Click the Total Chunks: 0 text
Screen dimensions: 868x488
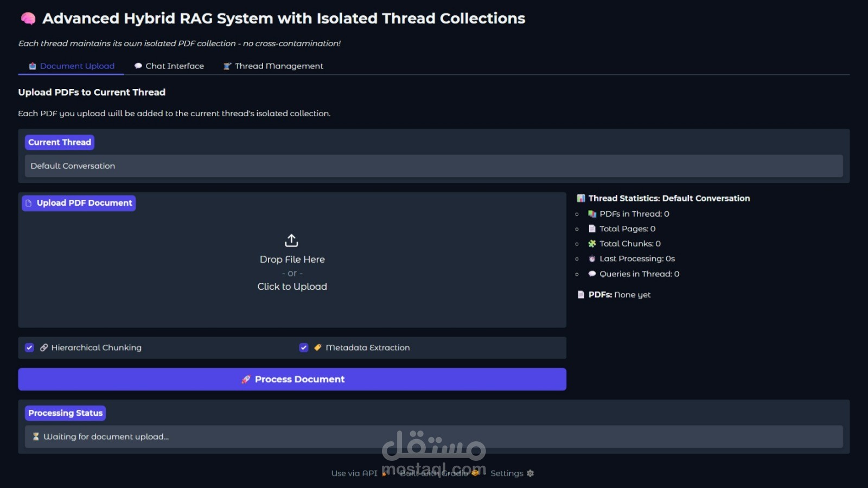pos(630,244)
